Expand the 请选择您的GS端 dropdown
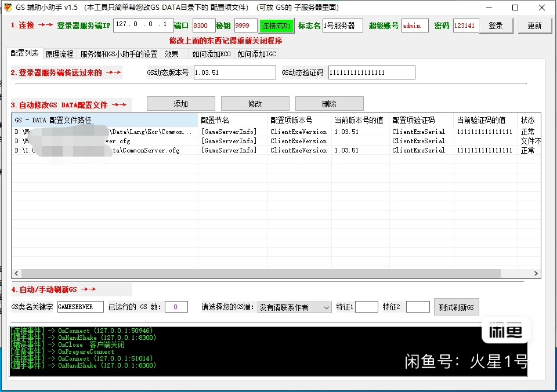Image resolution: width=557 pixels, height=392 pixels. 295,307
